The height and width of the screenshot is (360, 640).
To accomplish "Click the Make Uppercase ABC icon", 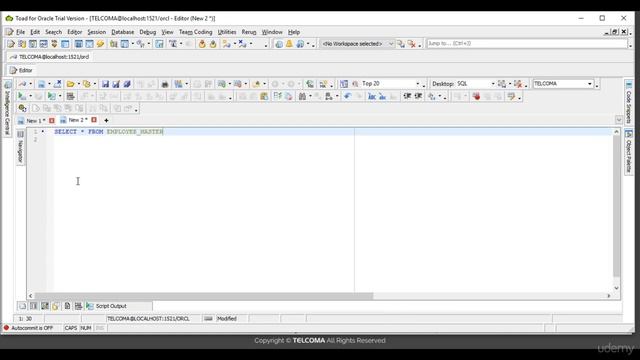I will [371, 96].
